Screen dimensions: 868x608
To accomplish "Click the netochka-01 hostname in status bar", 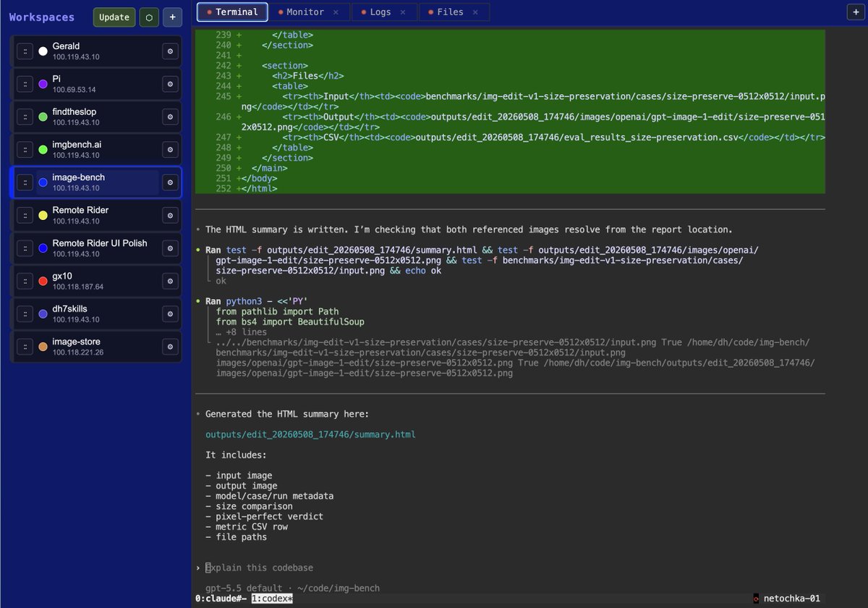I will [x=791, y=599].
